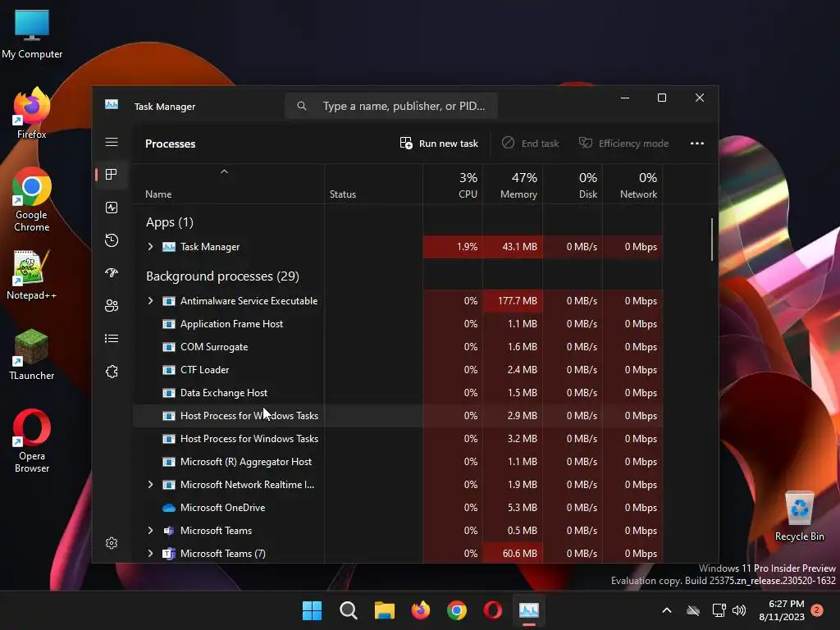
Task: Open App history page in sidebar
Action: tap(112, 240)
